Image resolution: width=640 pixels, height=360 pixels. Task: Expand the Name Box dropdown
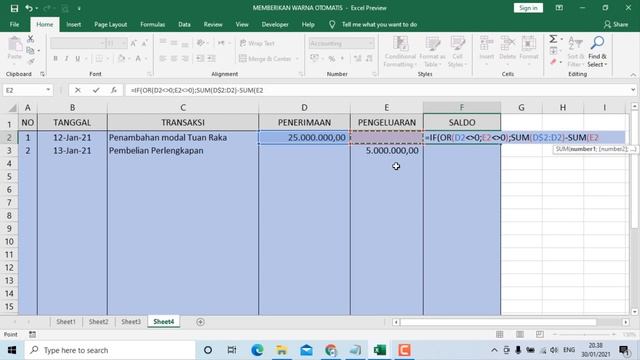click(x=48, y=90)
